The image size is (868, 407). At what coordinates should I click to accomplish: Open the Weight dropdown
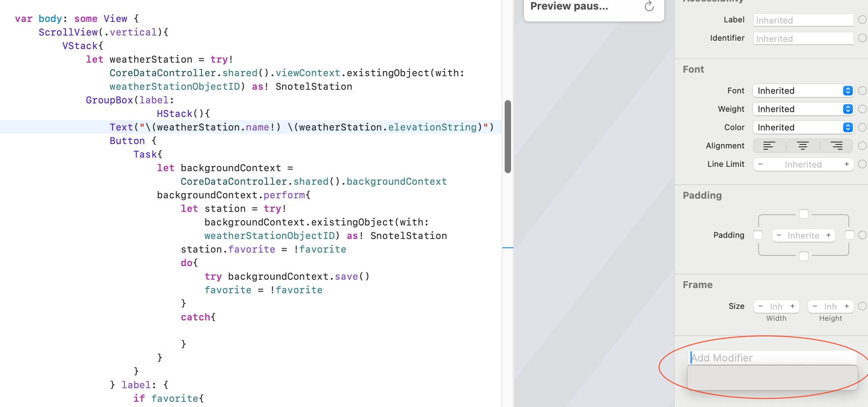(x=803, y=109)
